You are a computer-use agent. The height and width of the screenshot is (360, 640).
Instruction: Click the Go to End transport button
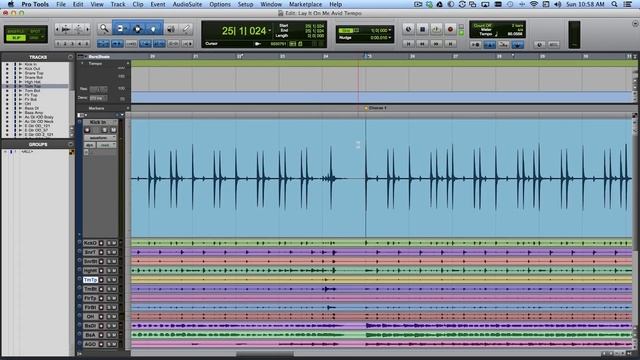pos(450,43)
